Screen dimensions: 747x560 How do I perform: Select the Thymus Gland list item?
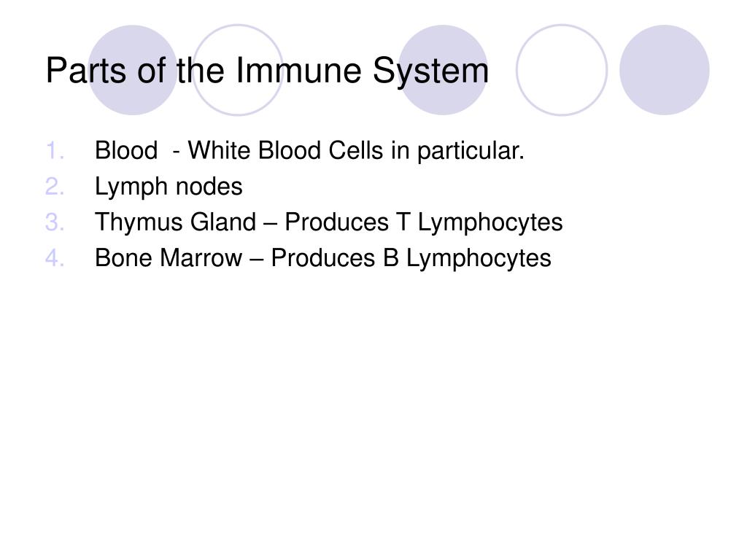[x=329, y=222]
